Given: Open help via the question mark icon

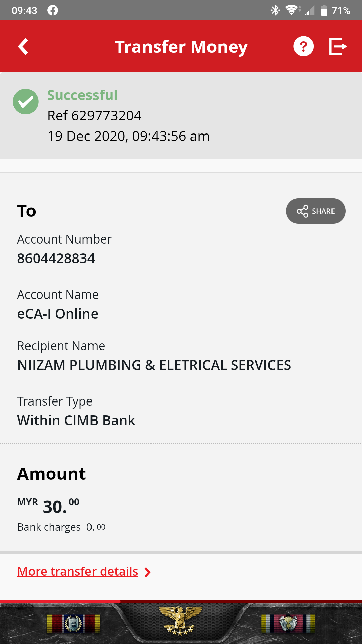Looking at the screenshot, I should (x=303, y=46).
